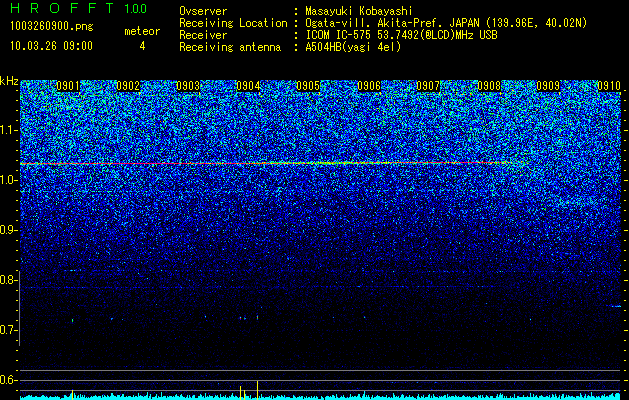629x400 pixels.
Task: Click file name 1003260900.png
Action: click(x=52, y=27)
